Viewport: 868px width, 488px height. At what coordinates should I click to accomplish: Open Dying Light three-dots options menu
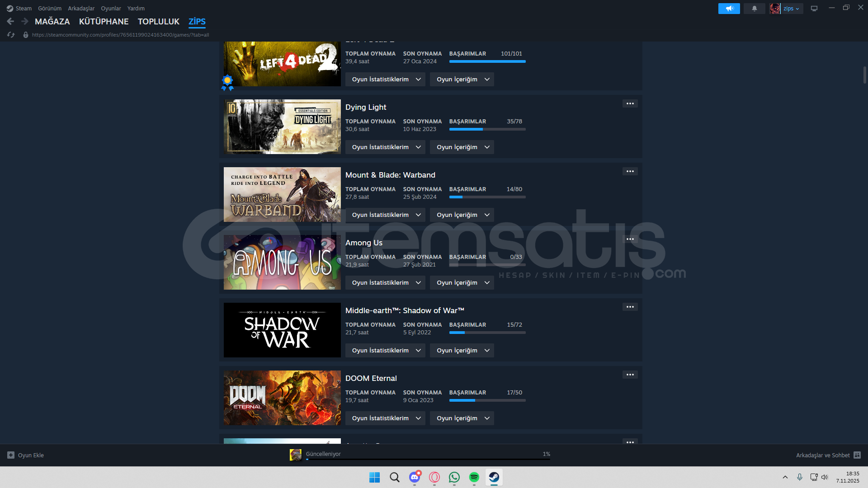pyautogui.click(x=630, y=103)
